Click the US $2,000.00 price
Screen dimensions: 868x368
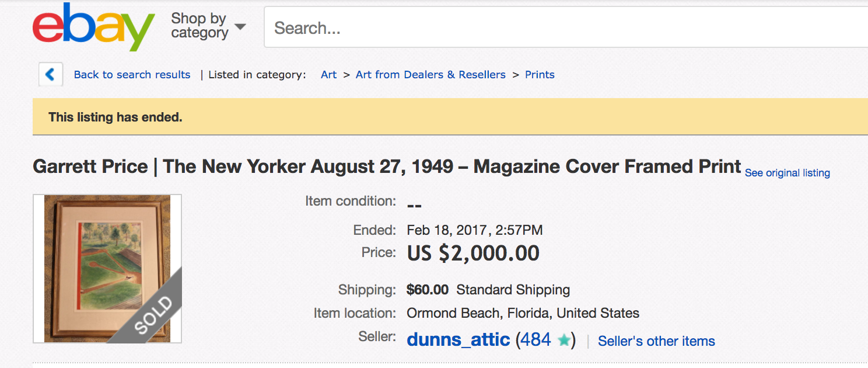(473, 253)
